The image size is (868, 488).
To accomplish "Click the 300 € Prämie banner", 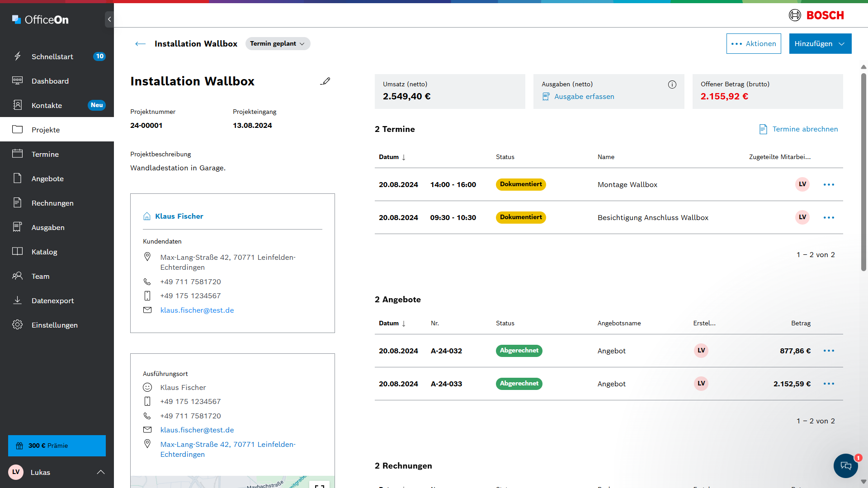I will [x=57, y=446].
